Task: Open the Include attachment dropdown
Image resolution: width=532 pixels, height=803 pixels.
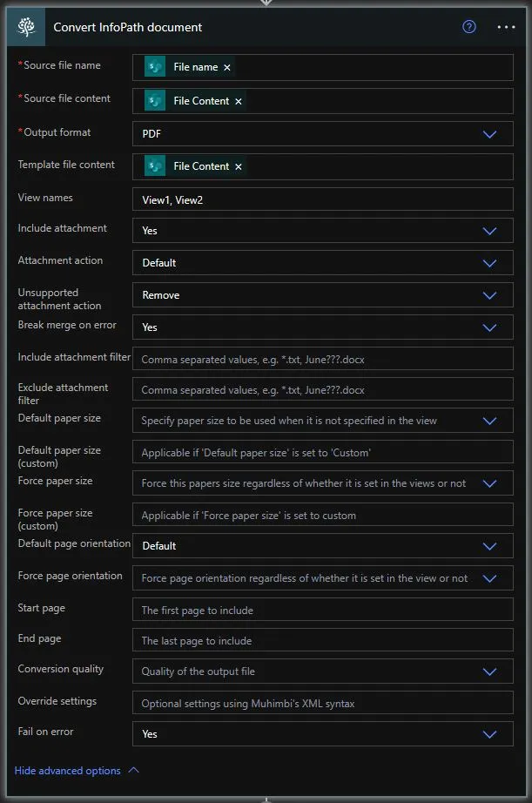Action: 489,231
